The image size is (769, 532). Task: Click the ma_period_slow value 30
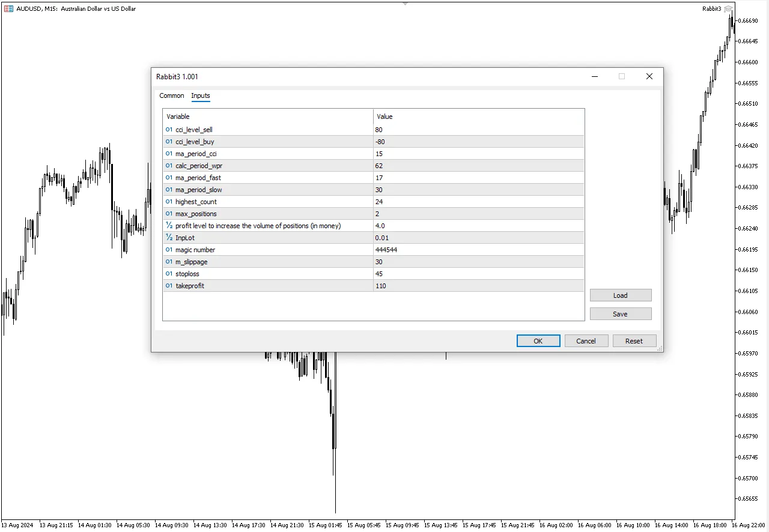tap(378, 190)
